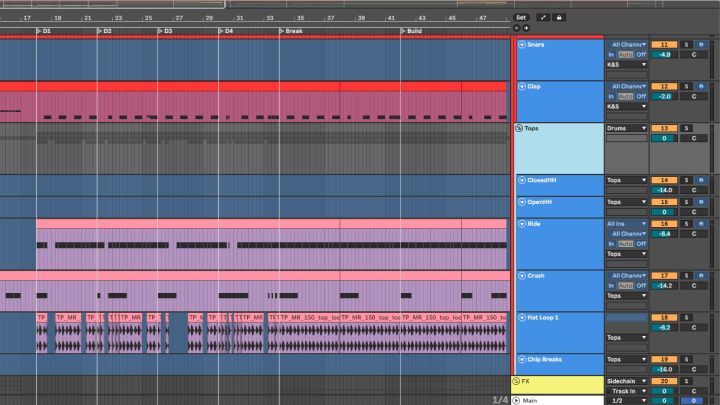Set Snare monitoring to Off
Screen dimensions: 720x405
pyautogui.click(x=641, y=55)
